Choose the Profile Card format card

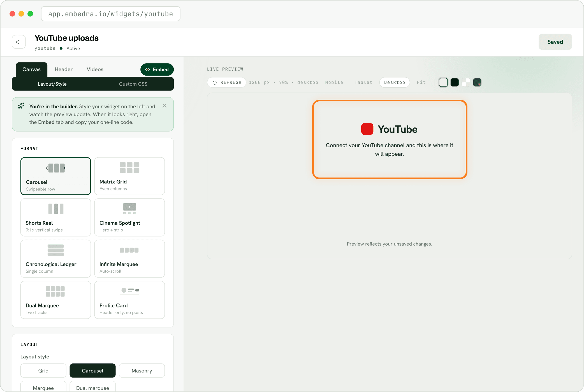129,300
